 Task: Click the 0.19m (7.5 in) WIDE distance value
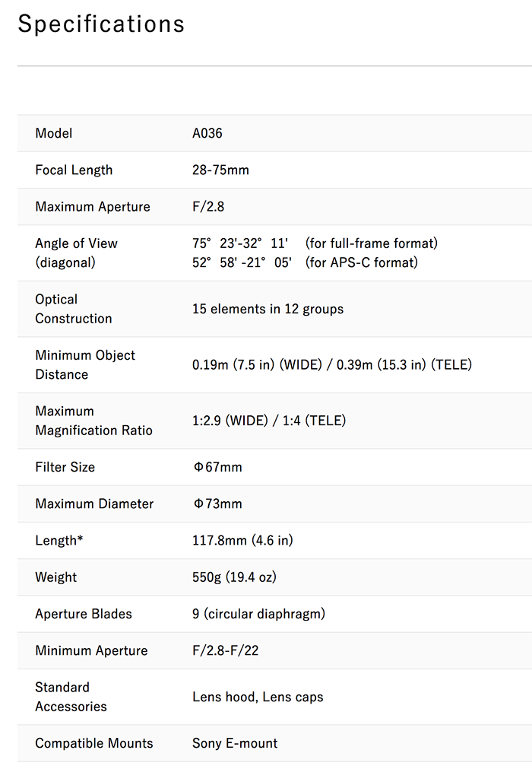pos(257,365)
